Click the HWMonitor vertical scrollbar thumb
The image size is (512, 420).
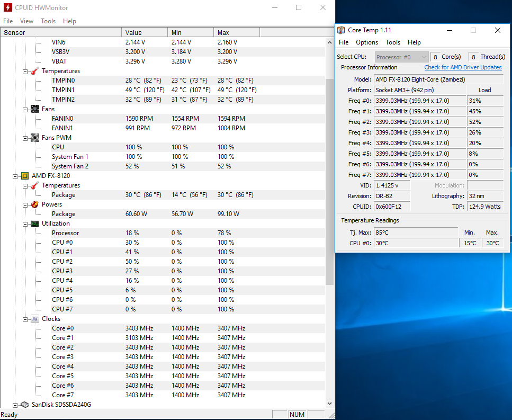(x=329, y=182)
